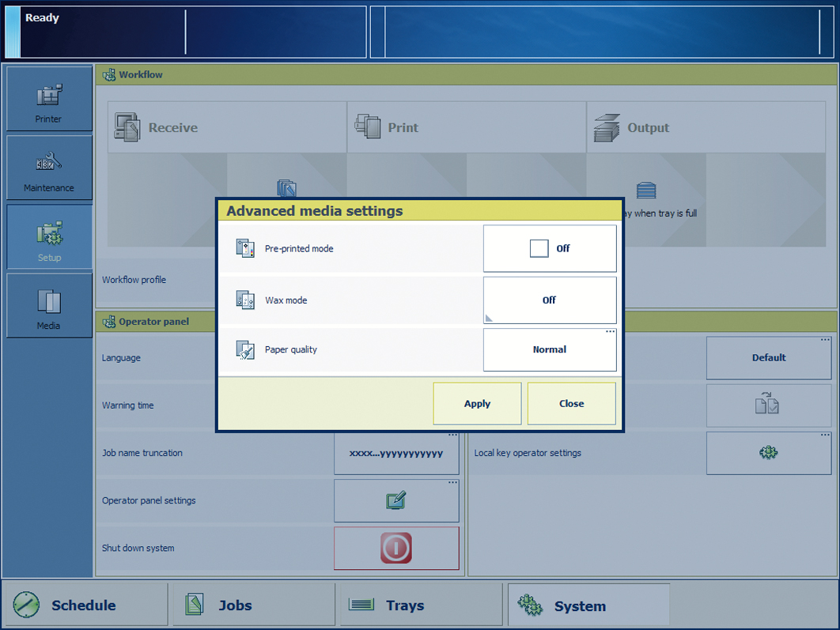
Task: Toggle Wax mode Off button
Action: point(550,300)
